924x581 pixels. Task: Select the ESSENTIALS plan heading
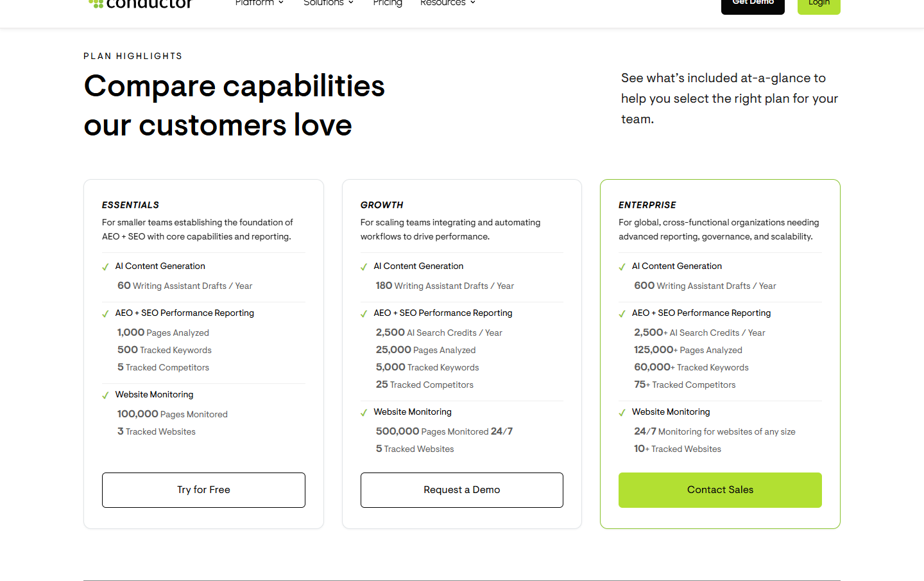[x=130, y=205]
